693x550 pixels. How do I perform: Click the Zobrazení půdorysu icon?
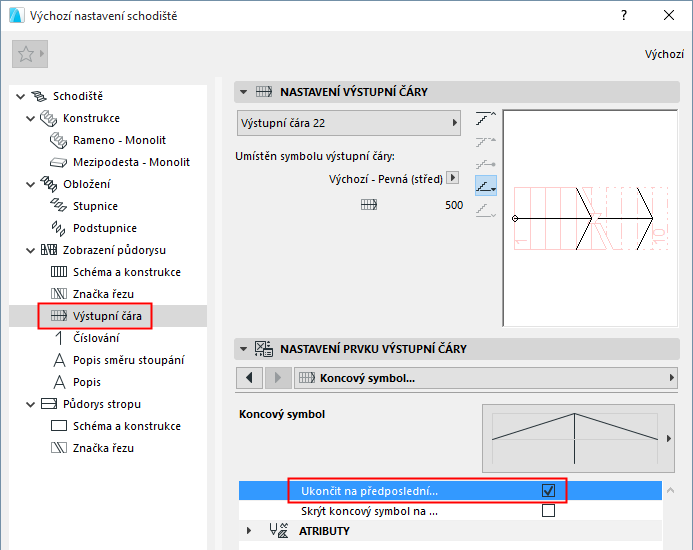tap(49, 250)
